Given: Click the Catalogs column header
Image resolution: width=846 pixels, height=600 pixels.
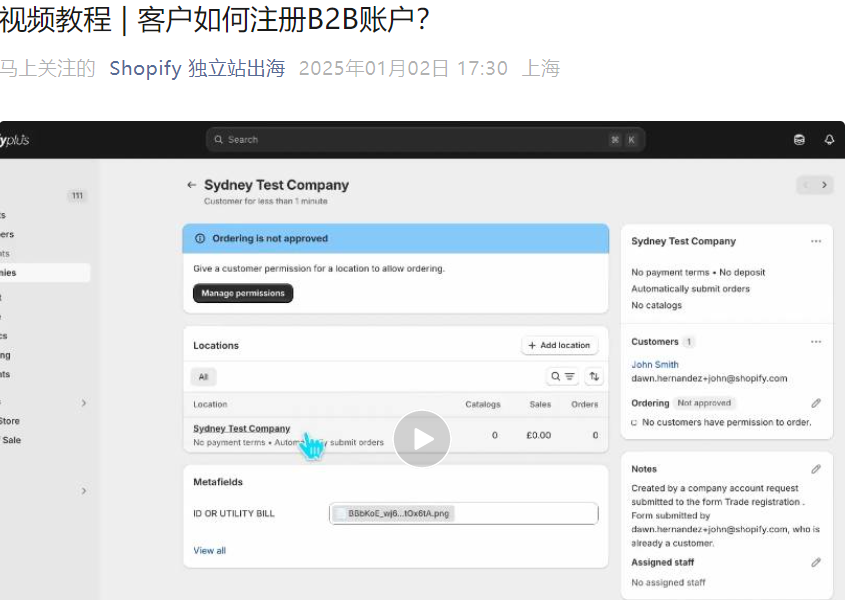Looking at the screenshot, I should coord(483,404).
